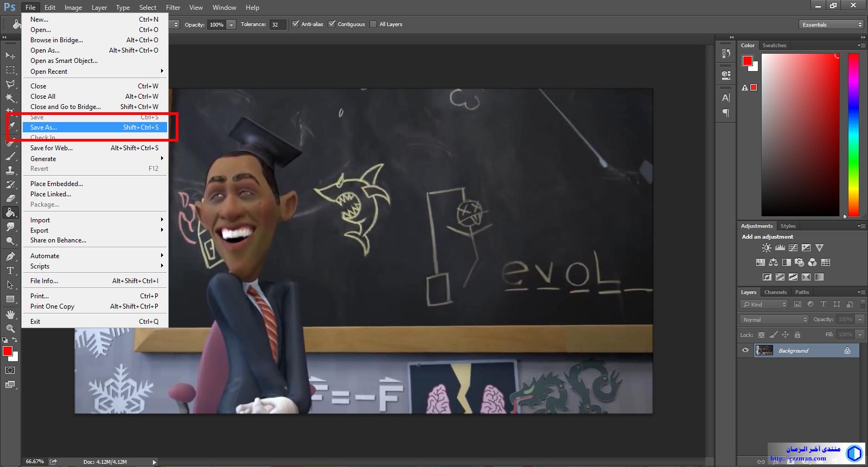The height and width of the screenshot is (467, 868).
Task: Hide the Background layer with eye icon
Action: (x=745, y=350)
